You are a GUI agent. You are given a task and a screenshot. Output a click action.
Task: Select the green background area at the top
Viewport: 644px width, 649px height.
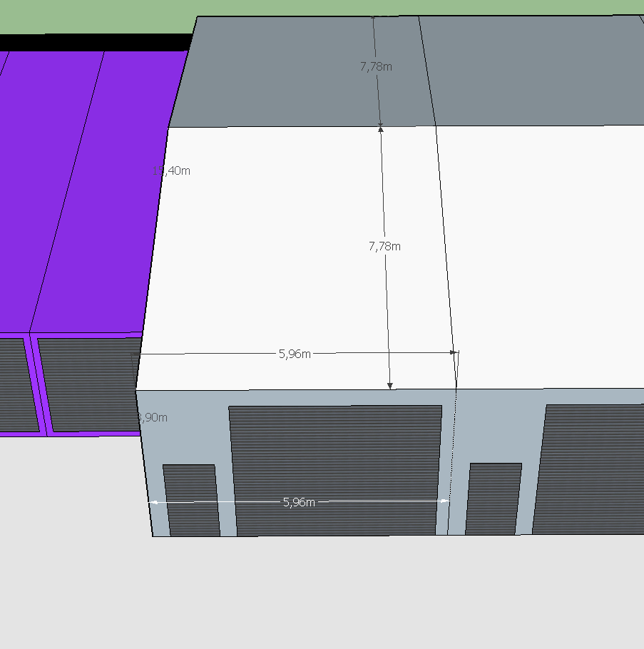point(93,16)
